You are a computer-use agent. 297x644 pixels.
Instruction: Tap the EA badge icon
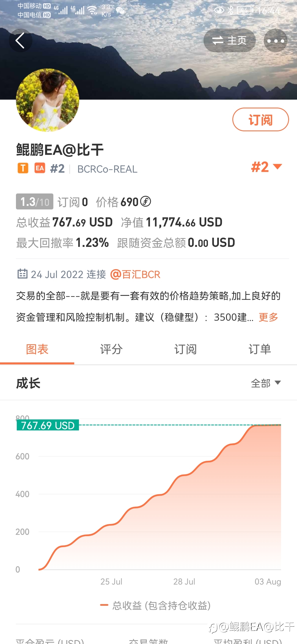[40, 168]
